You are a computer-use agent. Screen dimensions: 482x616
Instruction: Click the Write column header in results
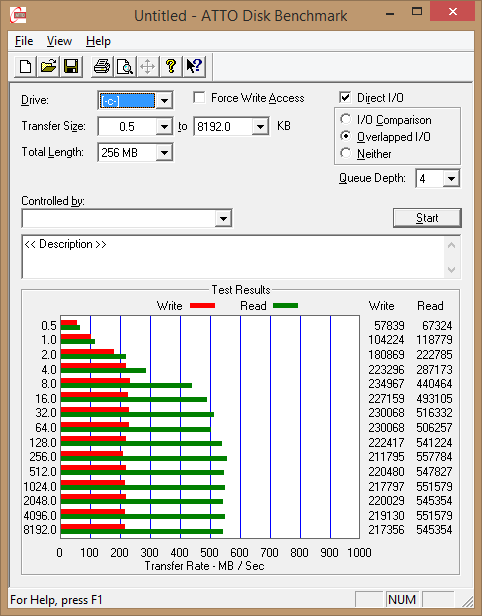click(x=381, y=306)
